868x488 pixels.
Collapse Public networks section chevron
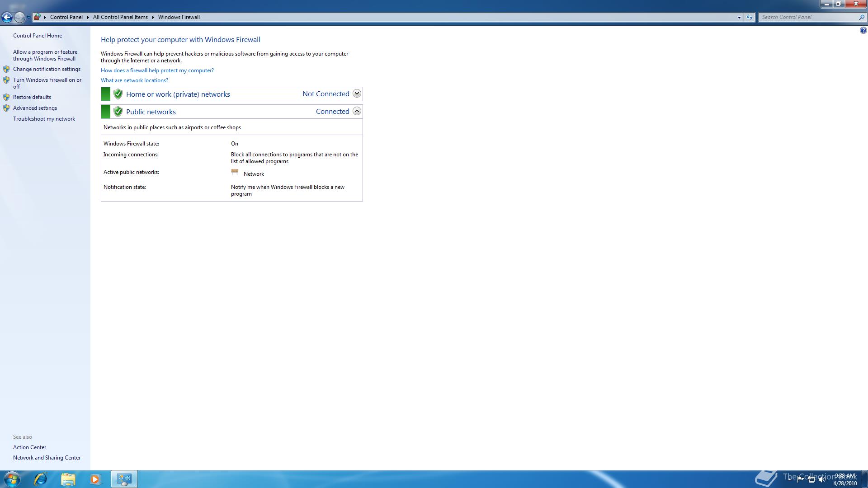tap(357, 111)
